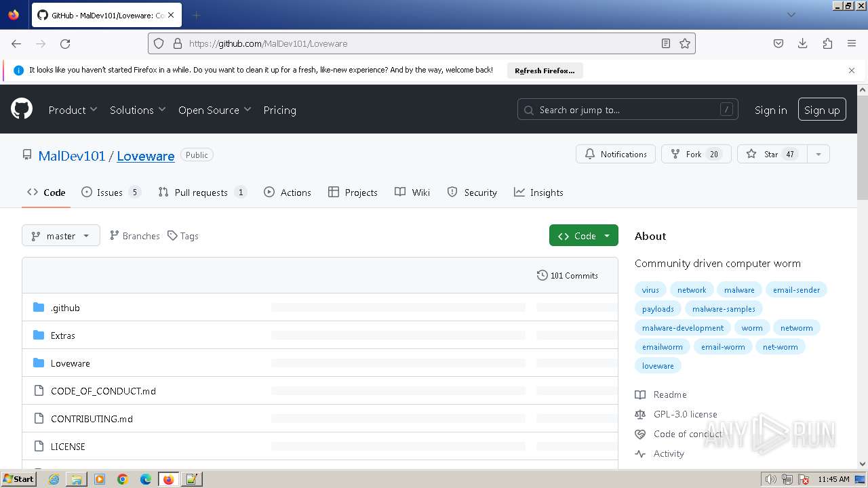868x488 pixels.
Task: Expand Open Source menu dropdown
Action: (x=214, y=110)
